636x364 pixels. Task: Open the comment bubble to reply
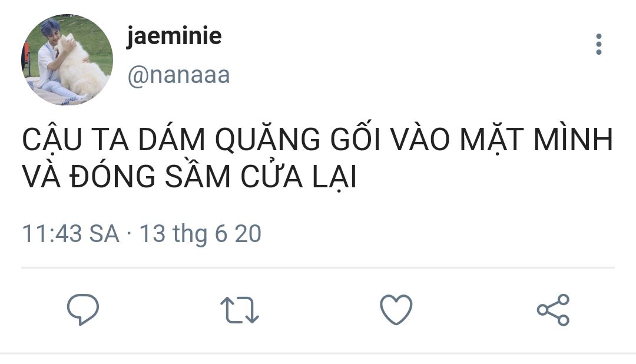(x=83, y=309)
